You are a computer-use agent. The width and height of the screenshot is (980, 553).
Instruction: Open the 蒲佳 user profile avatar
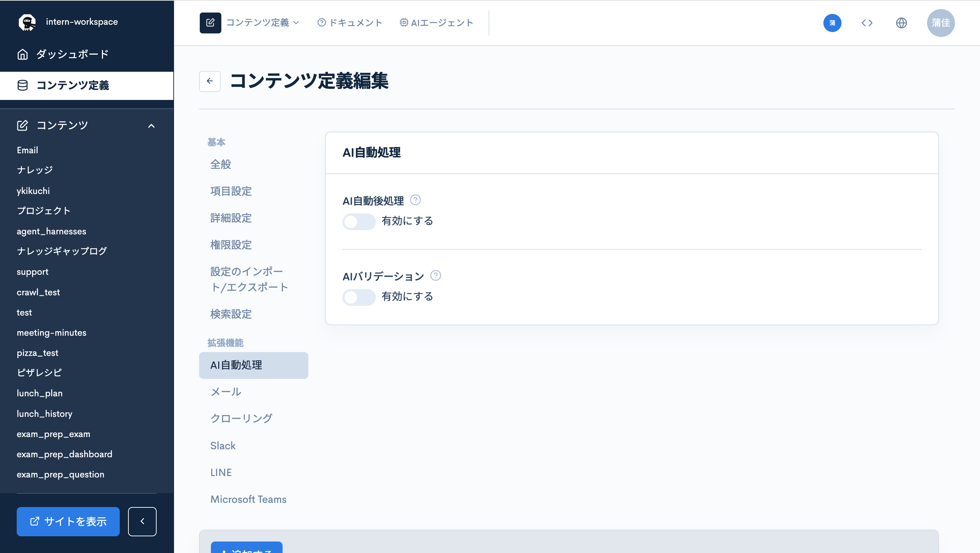[x=941, y=23]
